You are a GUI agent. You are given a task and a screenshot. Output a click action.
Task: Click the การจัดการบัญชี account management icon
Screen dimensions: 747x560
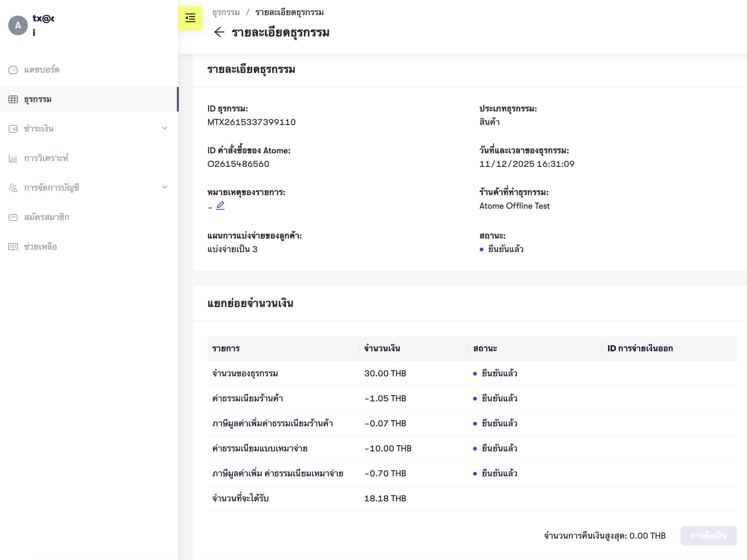tap(13, 187)
